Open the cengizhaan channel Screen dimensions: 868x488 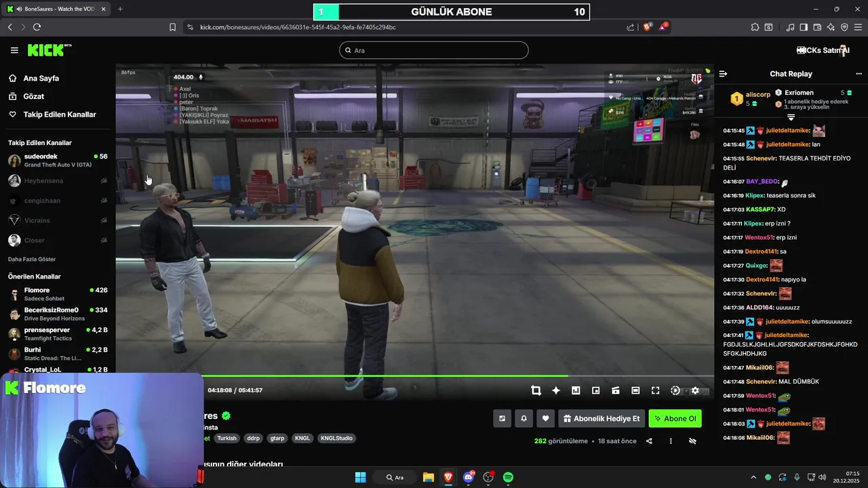58,201
